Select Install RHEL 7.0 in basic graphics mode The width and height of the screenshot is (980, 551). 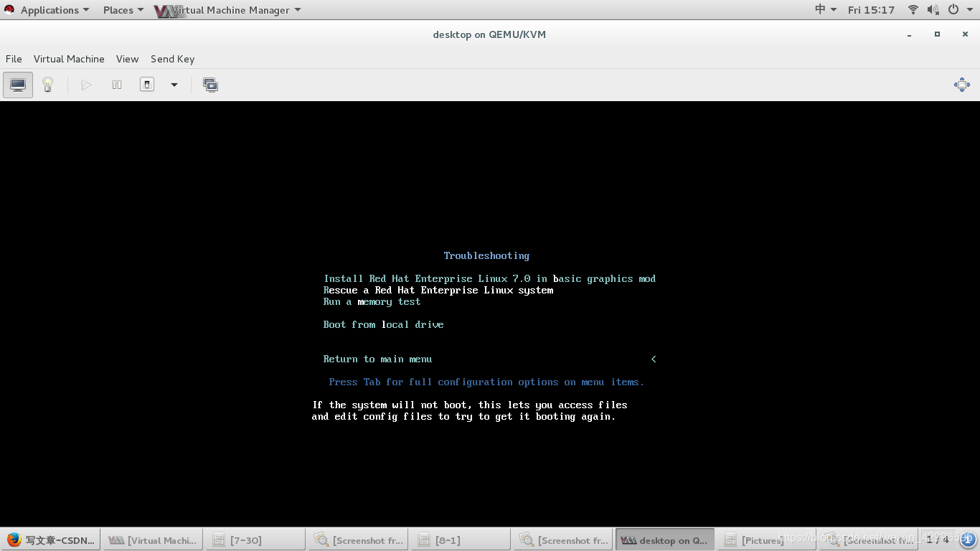coord(489,278)
